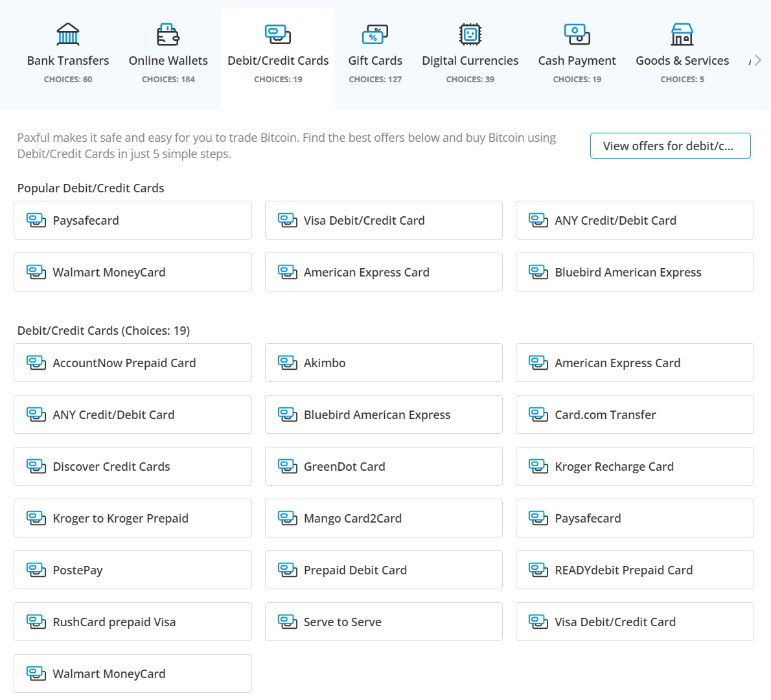Screen dimensions: 771x700
Task: Click the card icon beside Serve to Serve
Action: (287, 622)
